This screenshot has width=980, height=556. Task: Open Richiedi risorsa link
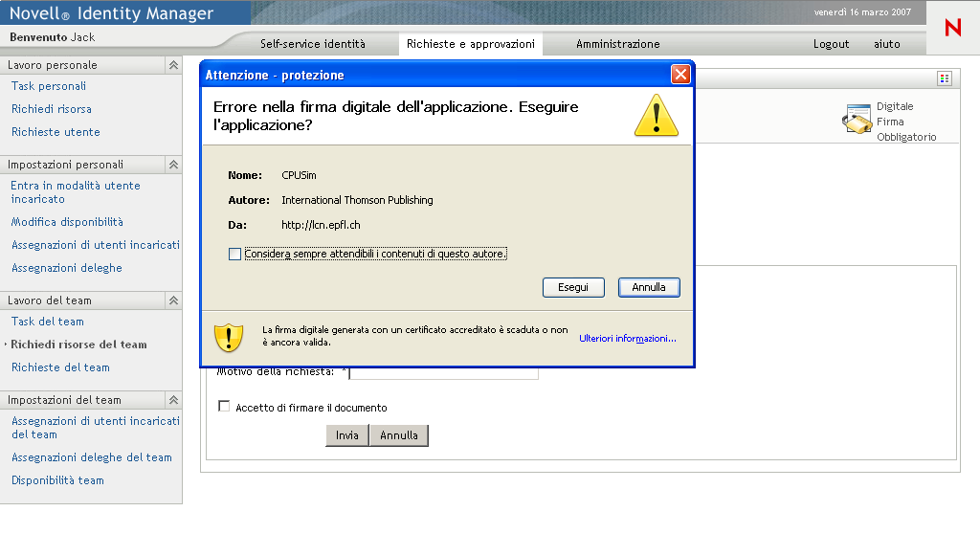point(52,109)
